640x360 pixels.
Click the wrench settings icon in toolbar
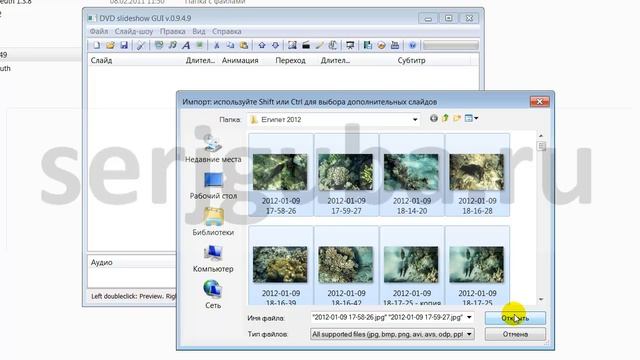coord(141,45)
